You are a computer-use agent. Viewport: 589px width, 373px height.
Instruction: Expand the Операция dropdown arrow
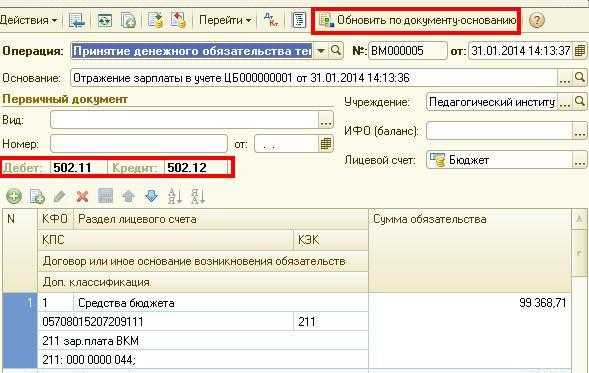321,51
